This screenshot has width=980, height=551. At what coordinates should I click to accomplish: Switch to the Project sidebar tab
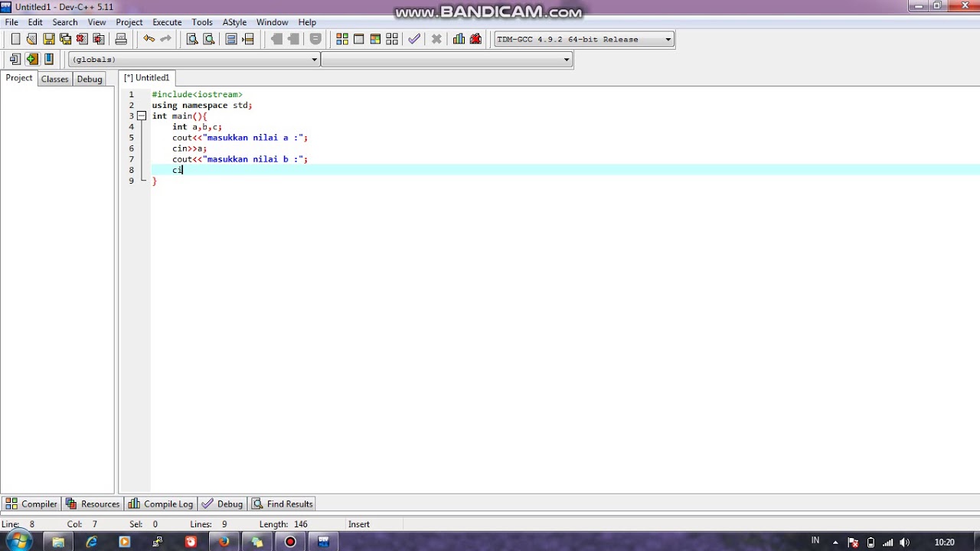tap(19, 78)
